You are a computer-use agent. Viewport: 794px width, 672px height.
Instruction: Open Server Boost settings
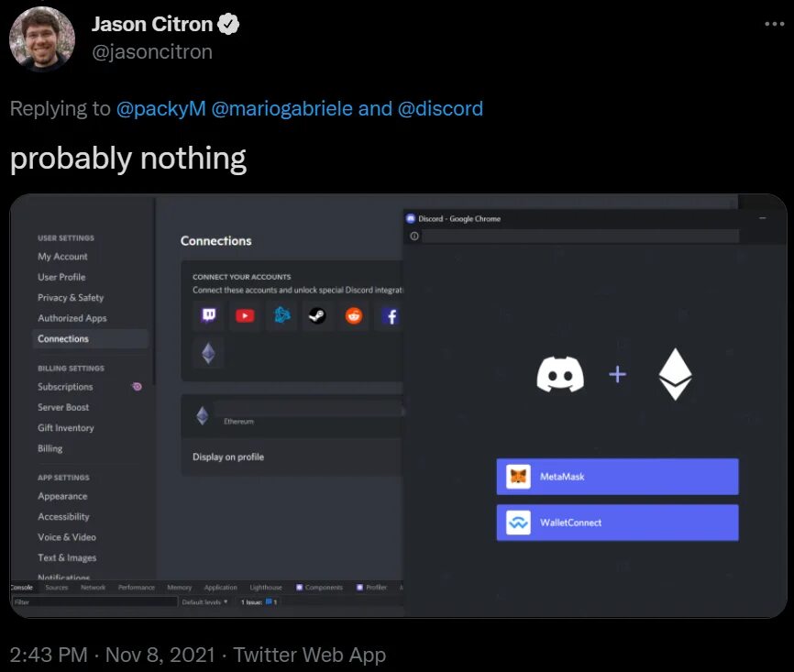coord(62,407)
